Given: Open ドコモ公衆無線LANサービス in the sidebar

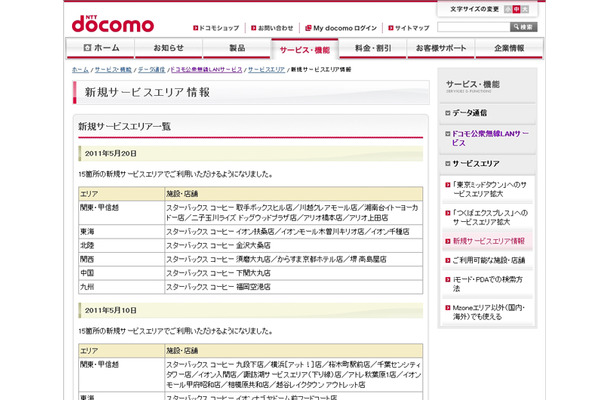Looking at the screenshot, I should [x=487, y=138].
